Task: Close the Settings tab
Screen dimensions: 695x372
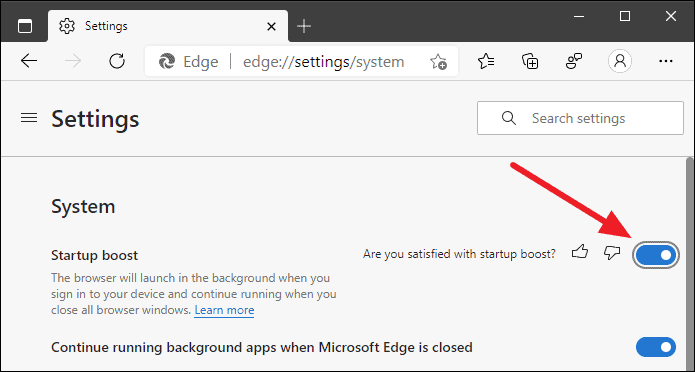Action: [x=271, y=27]
